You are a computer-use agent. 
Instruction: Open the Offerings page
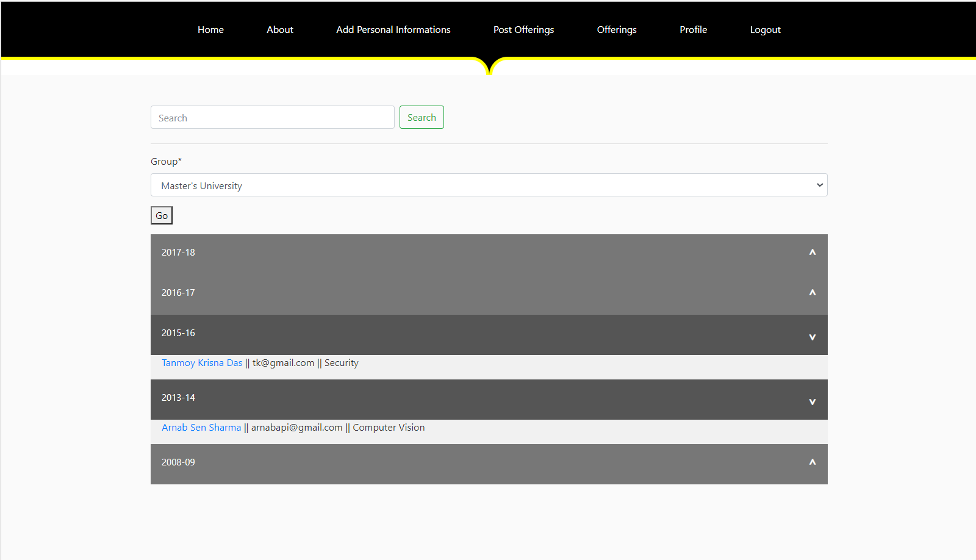(616, 29)
